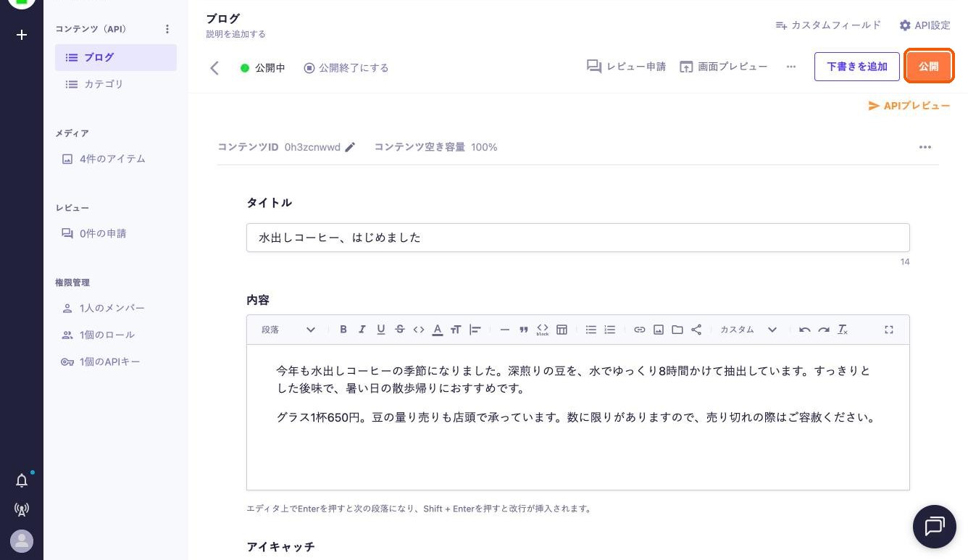Toggle bold formatting in the editor toolbar
Screen dimensions: 968x560
[x=343, y=330]
